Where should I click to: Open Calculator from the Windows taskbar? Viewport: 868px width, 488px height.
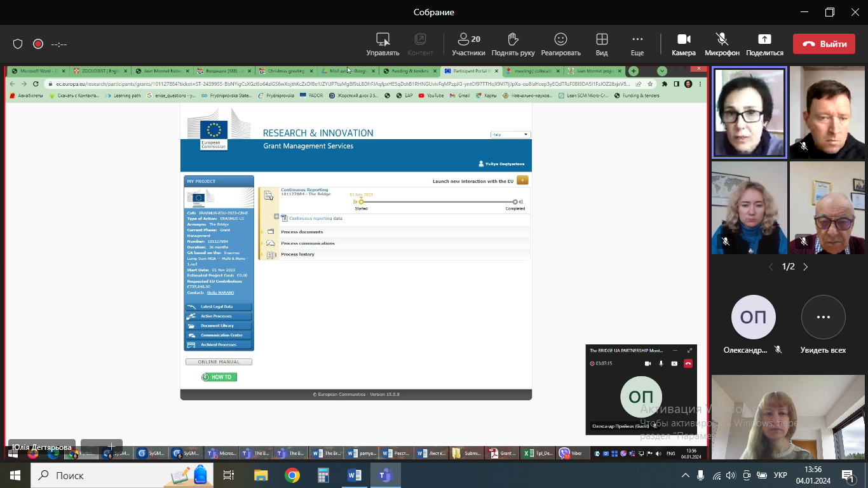pyautogui.click(x=323, y=475)
